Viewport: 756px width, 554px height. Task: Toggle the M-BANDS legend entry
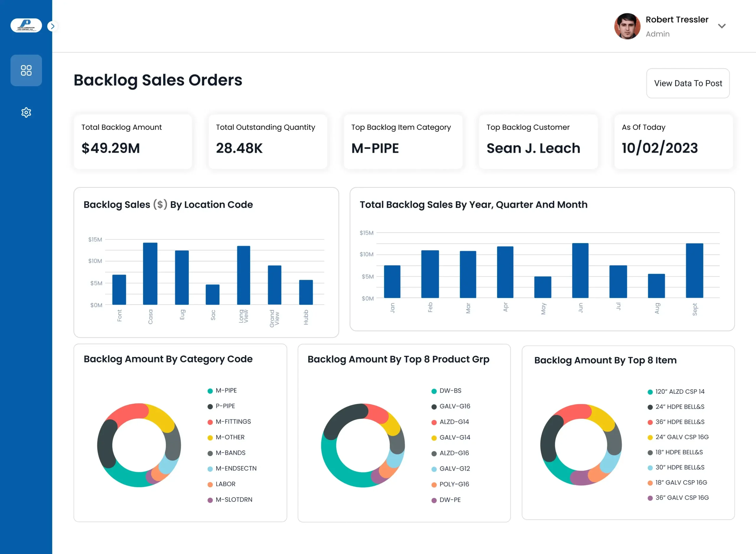(x=226, y=453)
